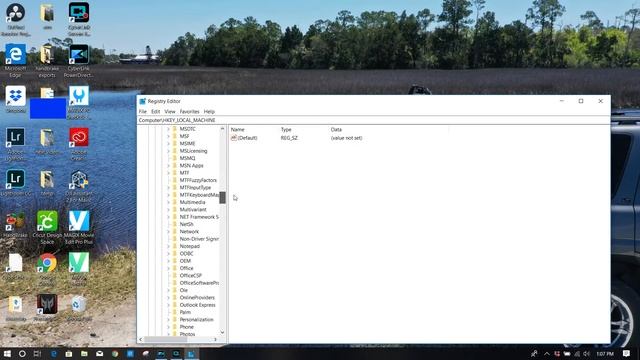Click the tree scrollbar down arrow

[222, 332]
